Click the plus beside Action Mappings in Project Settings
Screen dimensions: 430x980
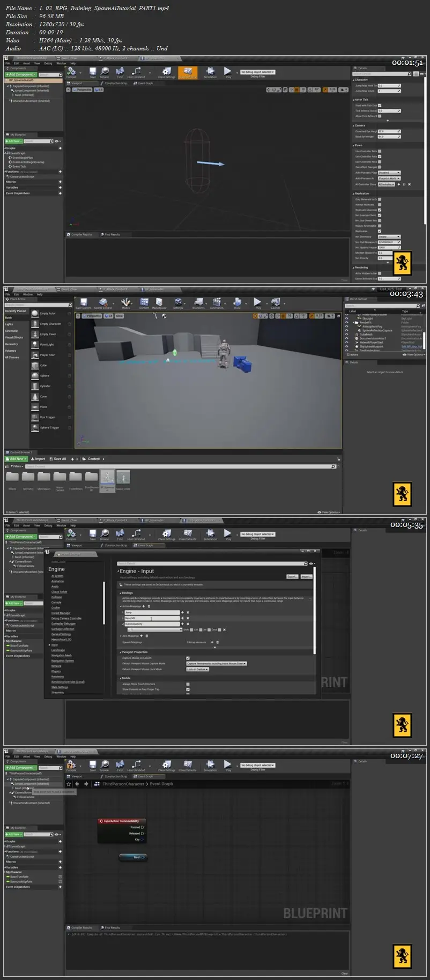point(143,606)
